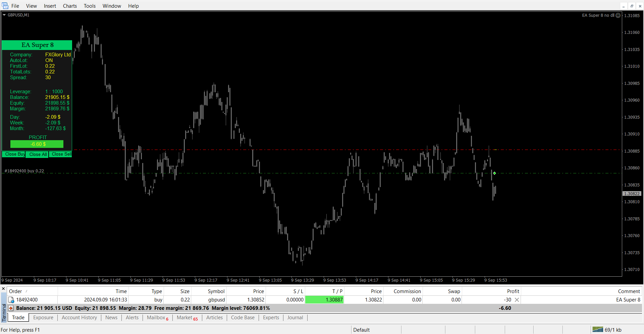This screenshot has height=334, width=644.
Task: Open the Tools menu
Action: click(90, 6)
